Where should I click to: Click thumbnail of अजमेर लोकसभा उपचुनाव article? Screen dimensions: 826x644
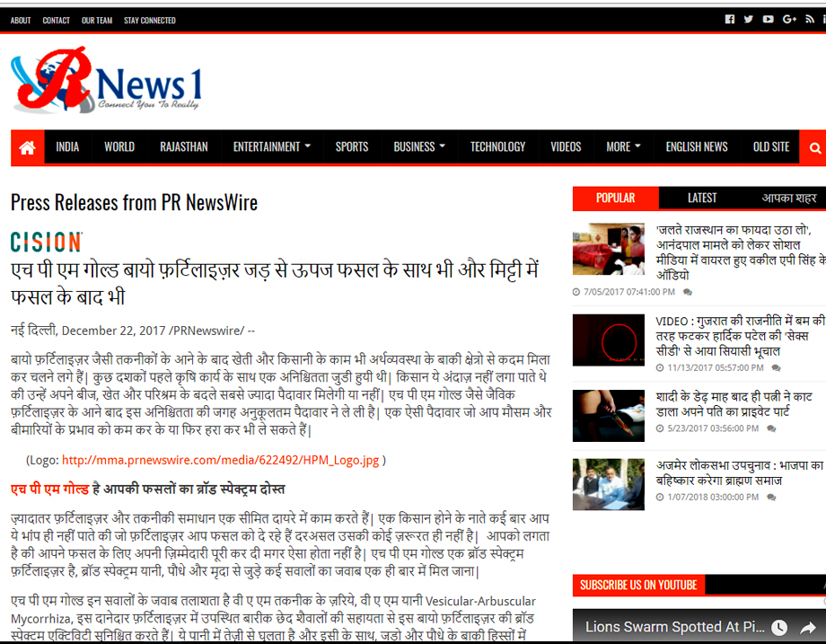click(609, 484)
